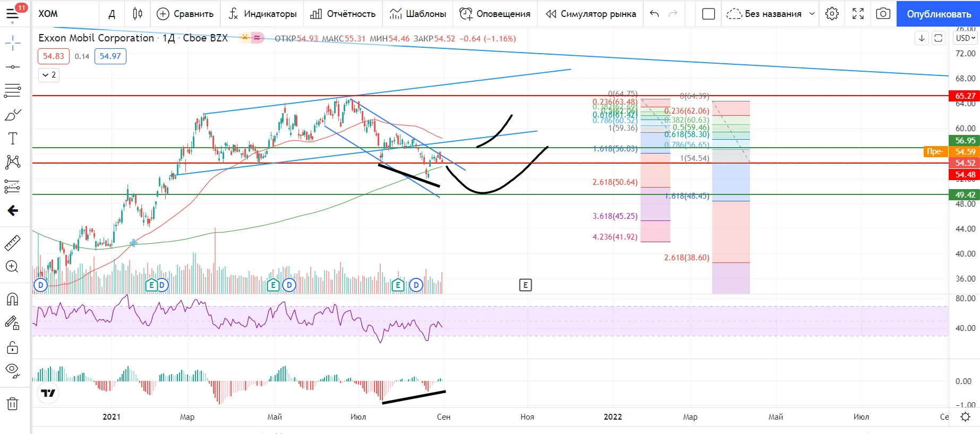Image resolution: width=980 pixels, height=434 pixels.
Task: Remove drawings with the trash icon
Action: [13, 404]
